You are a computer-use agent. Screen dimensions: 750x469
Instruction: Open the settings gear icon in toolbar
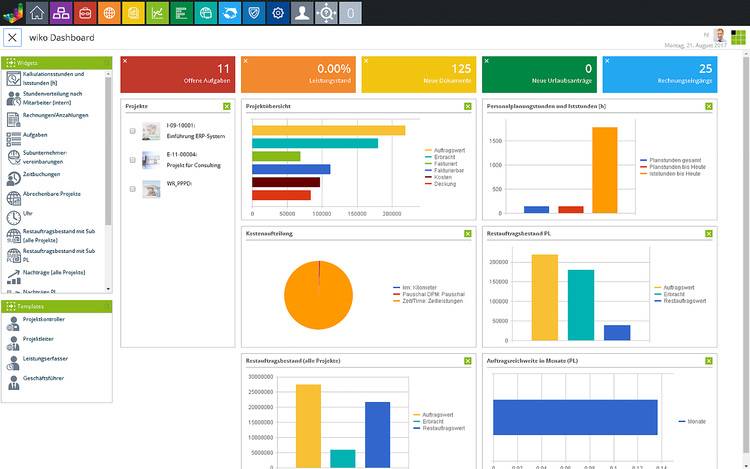[x=277, y=12]
